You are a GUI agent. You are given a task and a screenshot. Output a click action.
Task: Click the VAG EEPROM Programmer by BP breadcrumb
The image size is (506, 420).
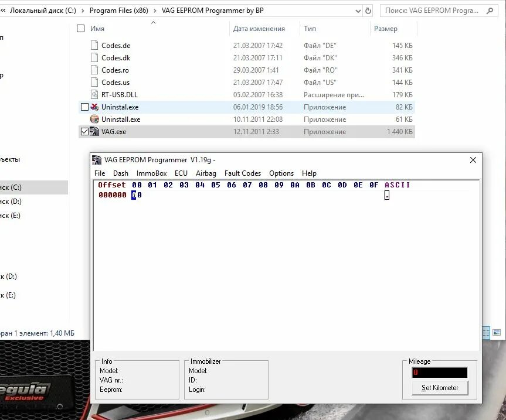point(213,11)
